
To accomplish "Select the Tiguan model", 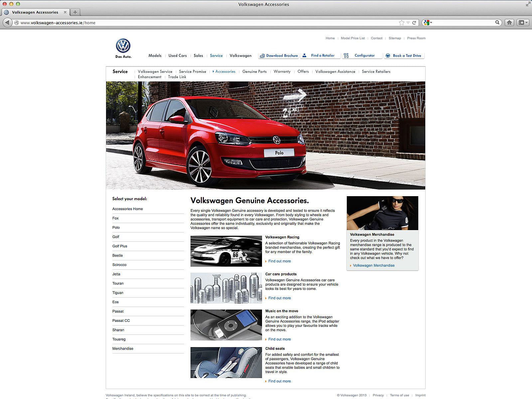I will tap(118, 293).
